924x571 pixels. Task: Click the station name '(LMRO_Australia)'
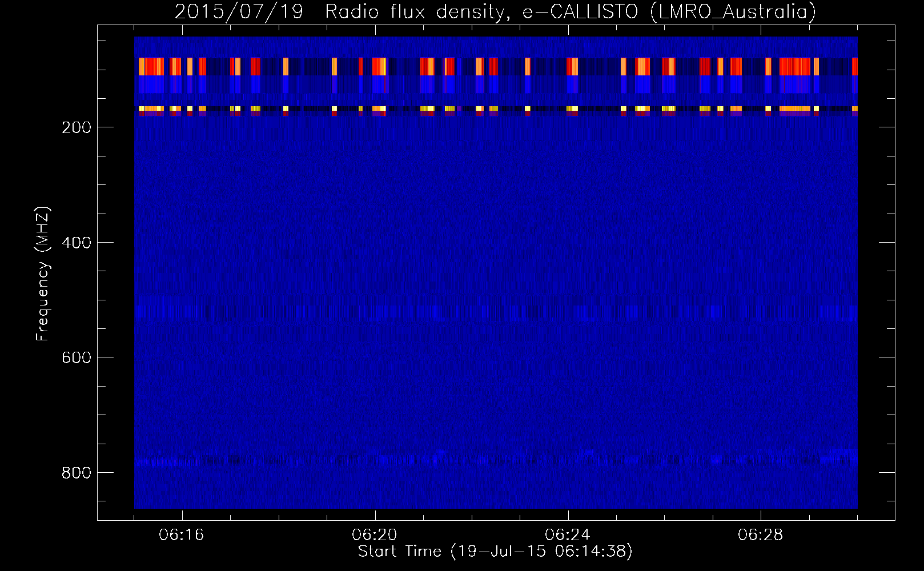pos(733,12)
